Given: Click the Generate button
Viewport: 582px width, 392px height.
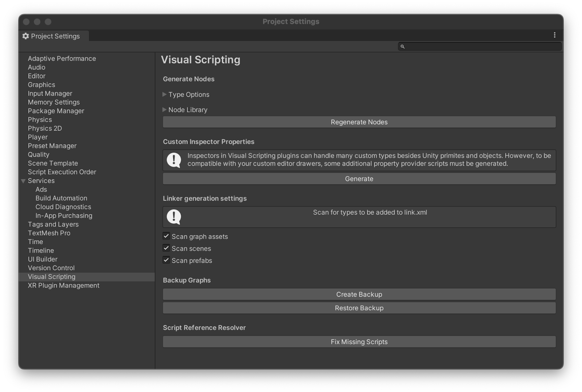Looking at the screenshot, I should point(359,179).
